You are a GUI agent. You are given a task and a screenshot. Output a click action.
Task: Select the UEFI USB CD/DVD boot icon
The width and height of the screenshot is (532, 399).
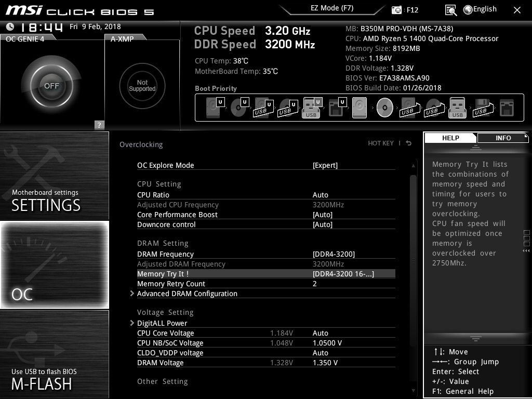coord(288,108)
